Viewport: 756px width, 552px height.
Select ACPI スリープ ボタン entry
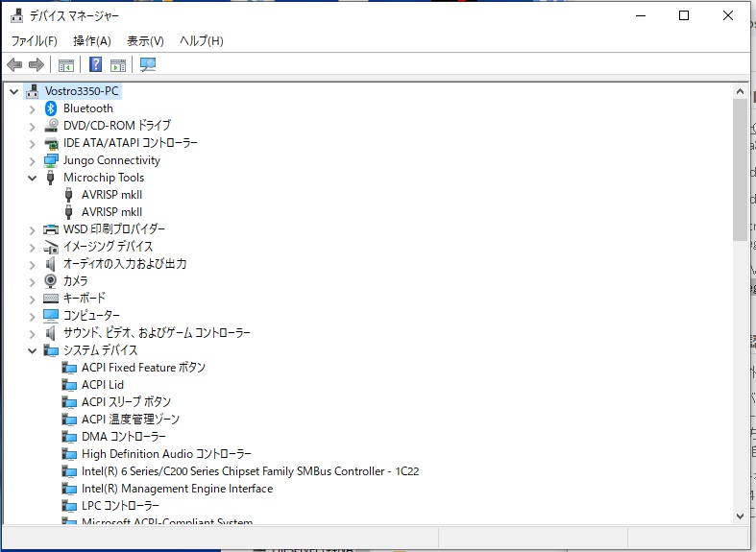pos(127,402)
